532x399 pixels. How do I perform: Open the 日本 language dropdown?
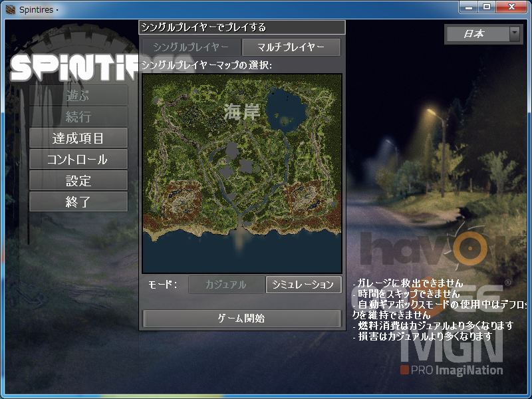[x=483, y=34]
